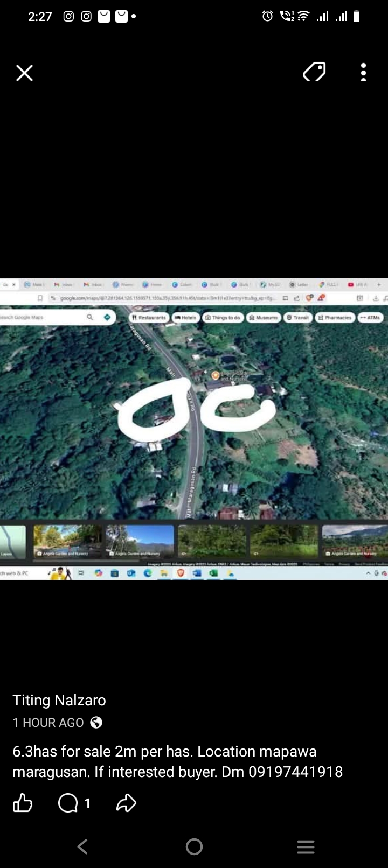Like the land for sale post
Viewport: 388px width, 868px height.
click(23, 803)
